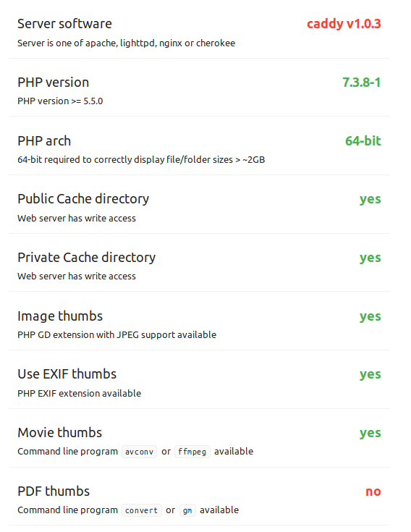
Task: Click the 'yes' status for Image thumbs
Action: point(370,316)
